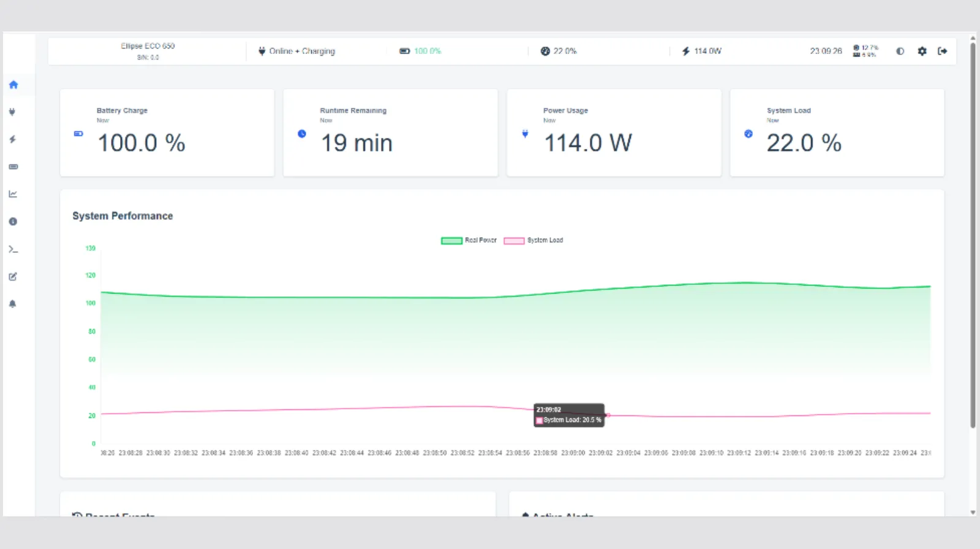Click the edit pencil sidebar icon
The image size is (980, 549).
click(13, 276)
